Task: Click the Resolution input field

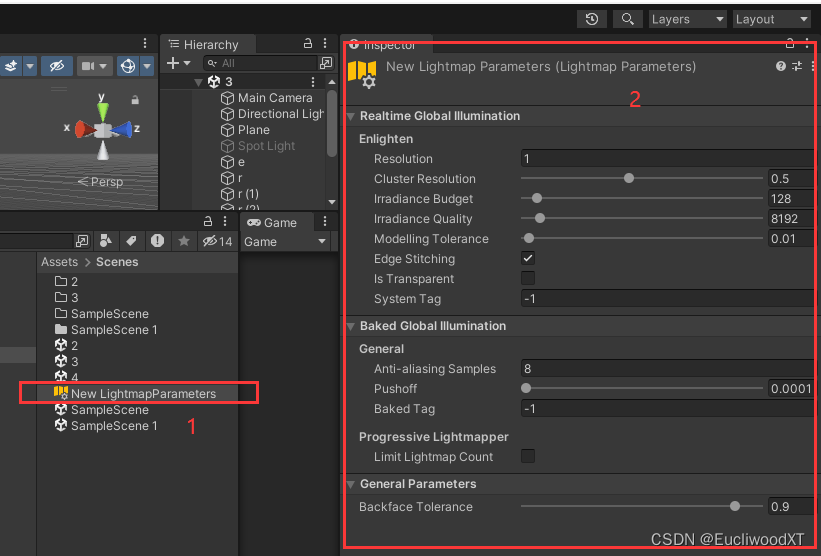Action: click(668, 159)
